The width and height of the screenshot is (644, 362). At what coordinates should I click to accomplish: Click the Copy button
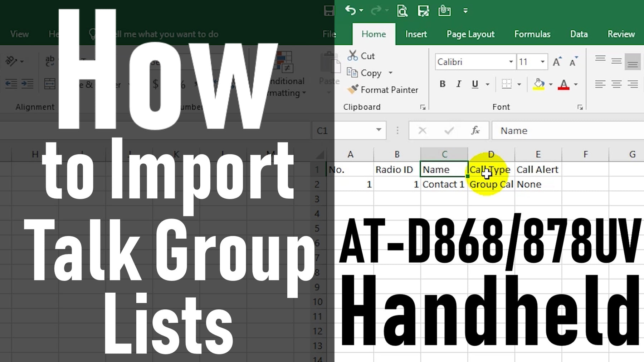[x=364, y=73]
